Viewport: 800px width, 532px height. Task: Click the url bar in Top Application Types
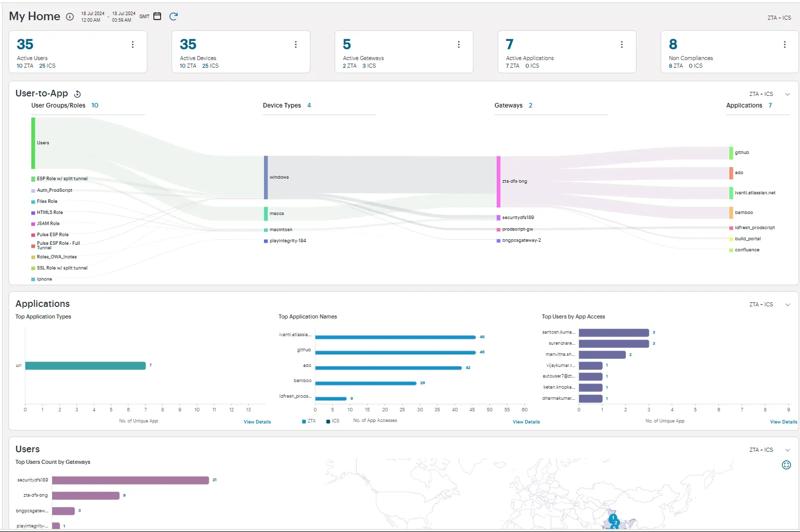tap(85, 366)
